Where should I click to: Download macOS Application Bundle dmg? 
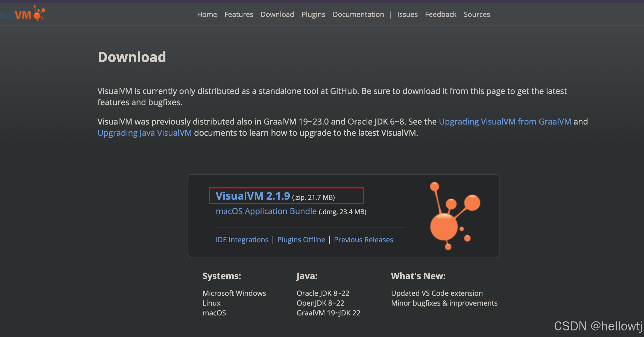point(266,211)
